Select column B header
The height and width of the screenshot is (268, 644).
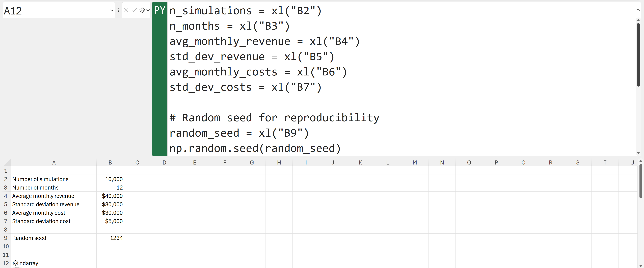point(110,162)
